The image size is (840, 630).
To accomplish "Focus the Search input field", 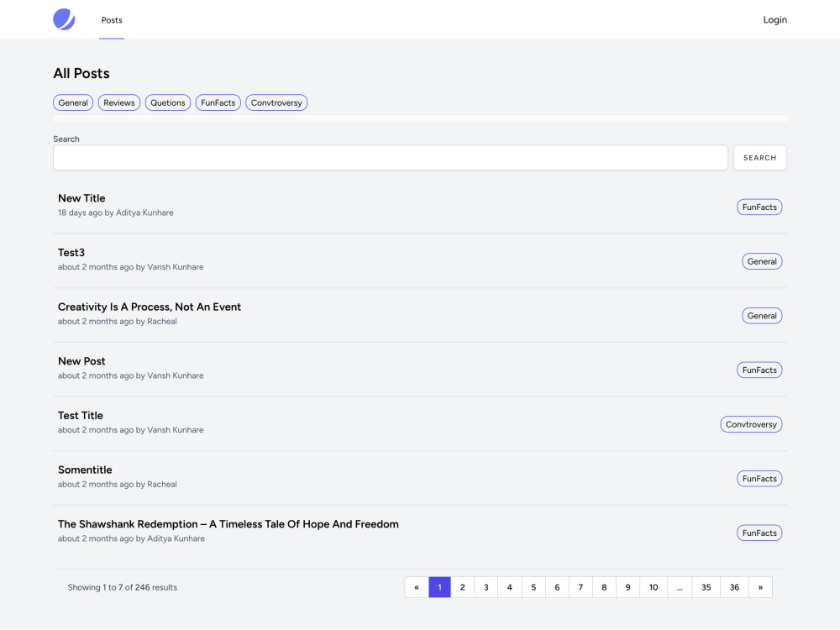I will (391, 158).
